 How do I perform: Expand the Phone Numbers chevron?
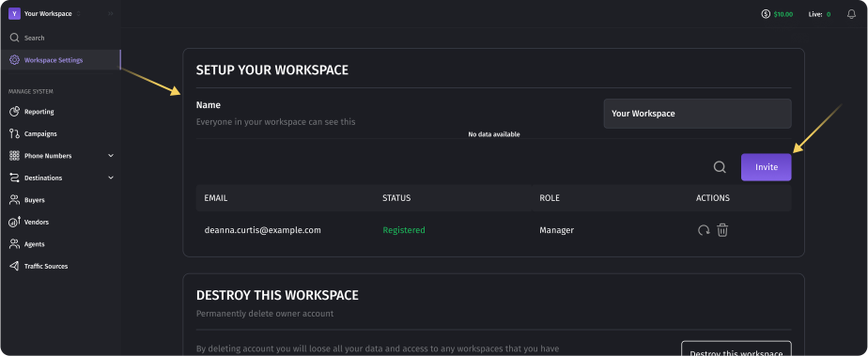coord(111,156)
